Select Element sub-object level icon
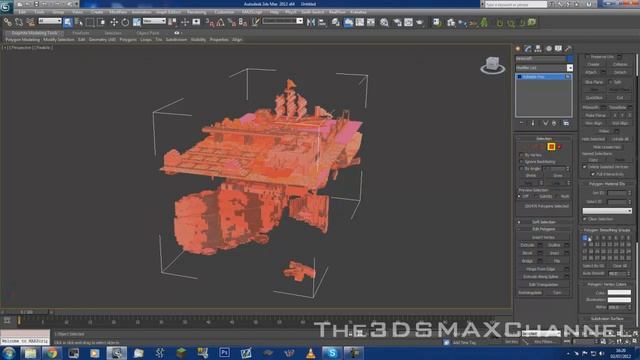Screen dimensions: 640x360 pos(560,147)
